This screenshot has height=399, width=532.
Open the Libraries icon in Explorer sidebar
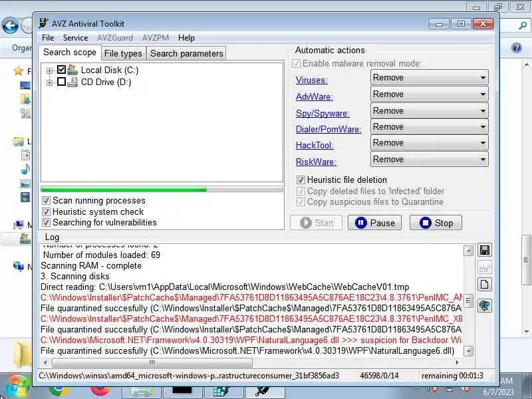tap(19, 142)
